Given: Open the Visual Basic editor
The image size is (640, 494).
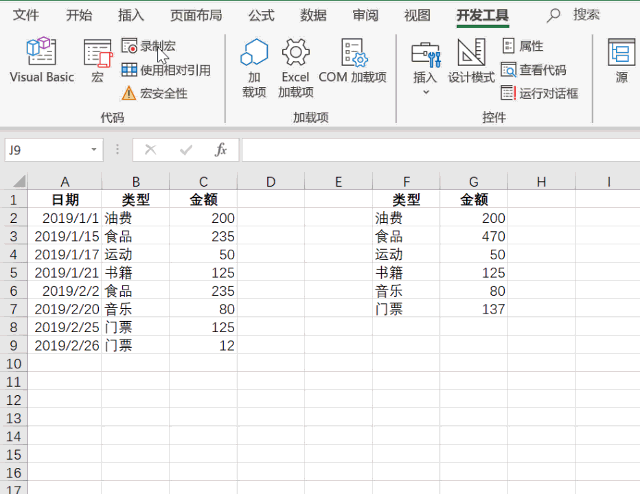Looking at the screenshot, I should [42, 60].
